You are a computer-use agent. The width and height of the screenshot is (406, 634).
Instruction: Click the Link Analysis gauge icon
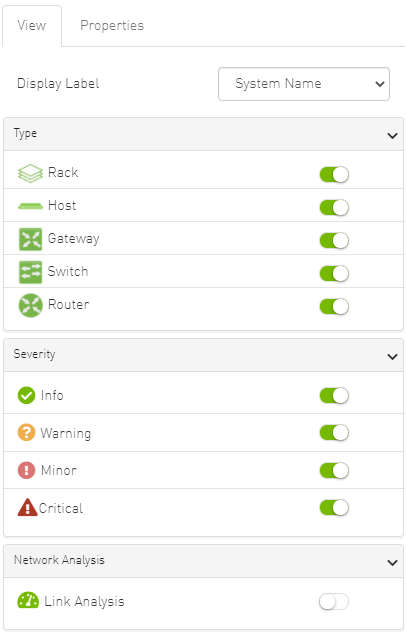28,600
